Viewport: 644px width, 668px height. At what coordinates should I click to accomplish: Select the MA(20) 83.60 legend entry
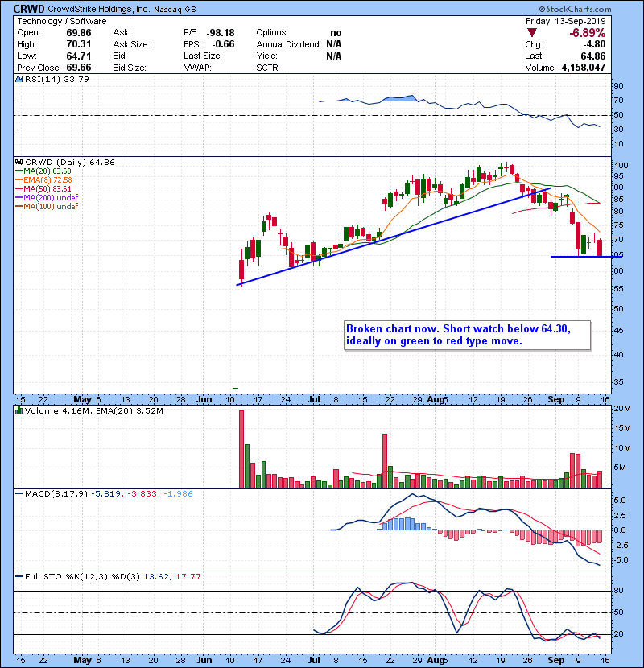tap(43, 171)
